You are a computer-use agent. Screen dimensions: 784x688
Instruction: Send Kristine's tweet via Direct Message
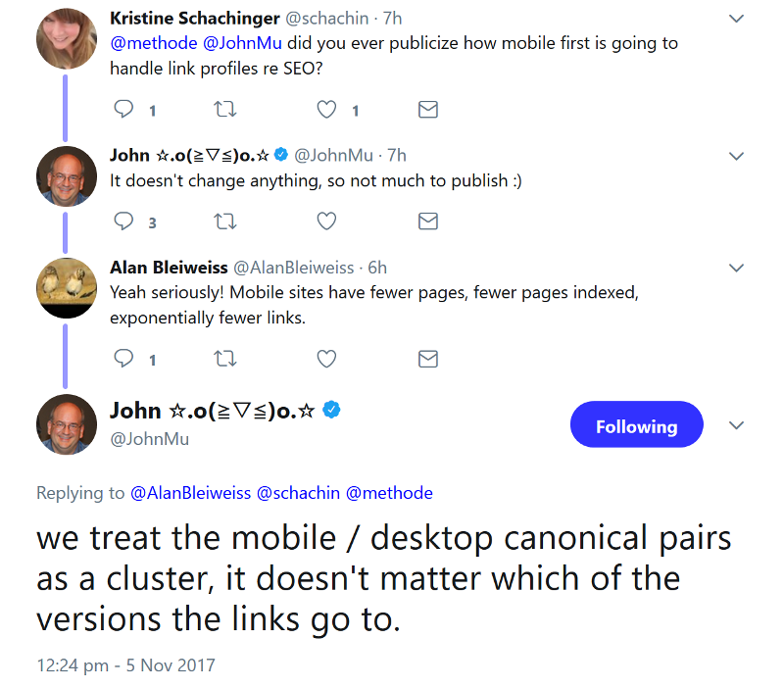coord(427,110)
